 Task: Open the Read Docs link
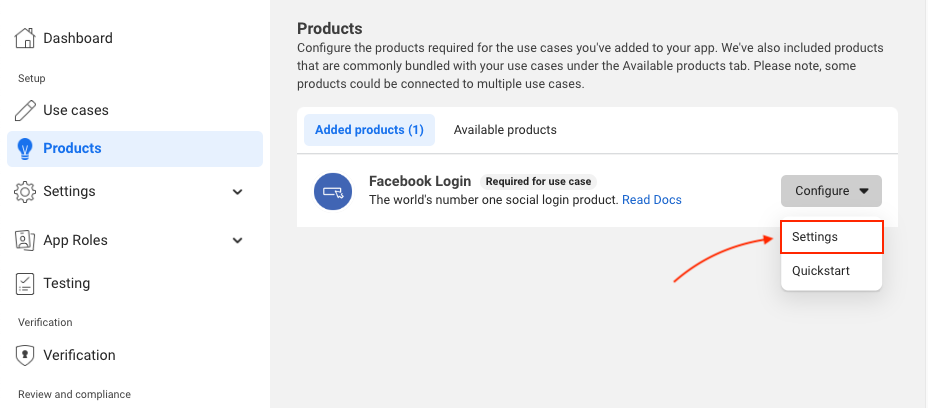(x=652, y=200)
